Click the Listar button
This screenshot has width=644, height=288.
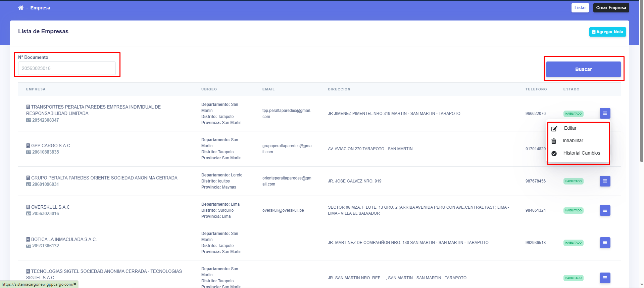coord(580,8)
